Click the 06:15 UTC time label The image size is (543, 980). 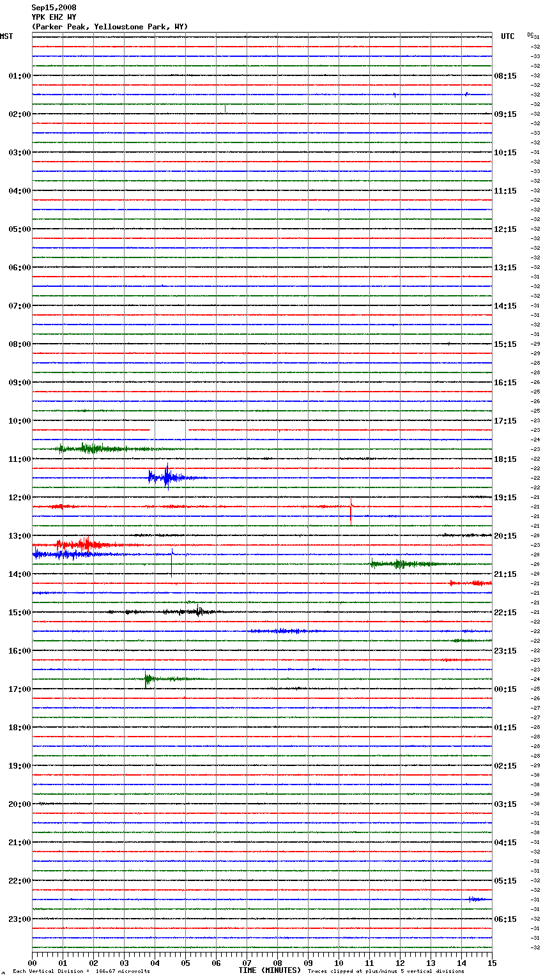505,919
